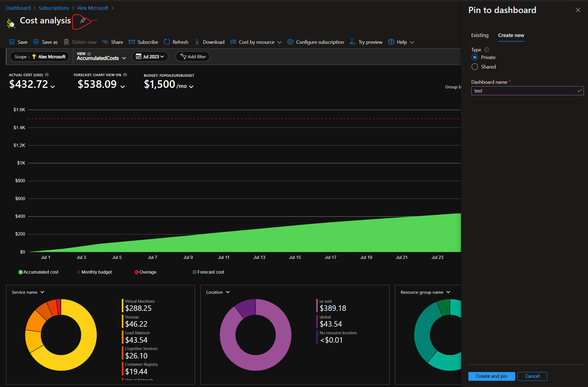Toggle the Forecast cost legend item
Screen dimensions: 588x387
208,272
